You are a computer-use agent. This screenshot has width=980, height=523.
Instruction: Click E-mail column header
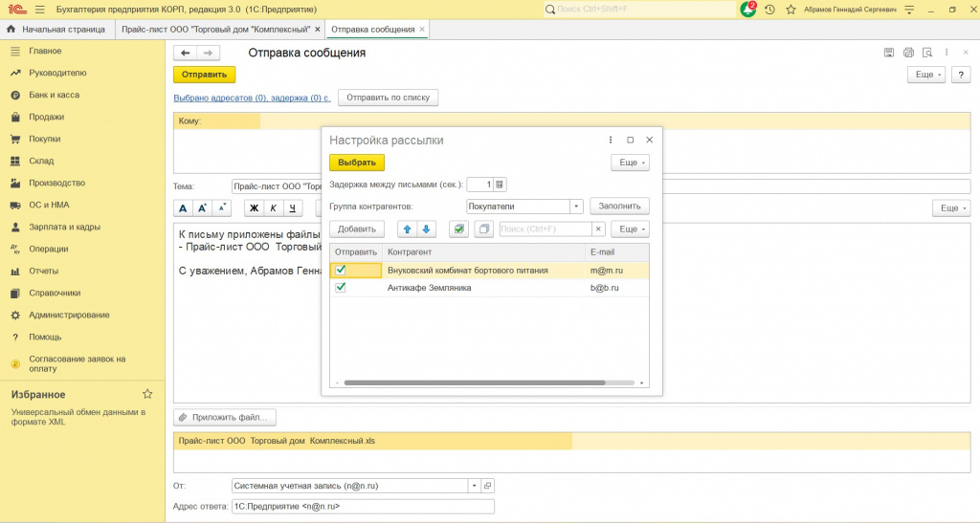click(617, 252)
